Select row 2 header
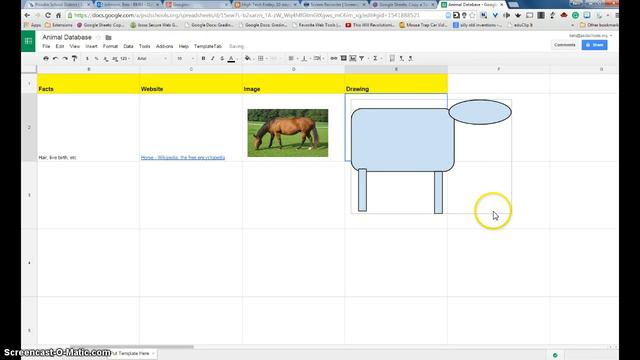Viewport: 640px width, 360px height. 29,127
